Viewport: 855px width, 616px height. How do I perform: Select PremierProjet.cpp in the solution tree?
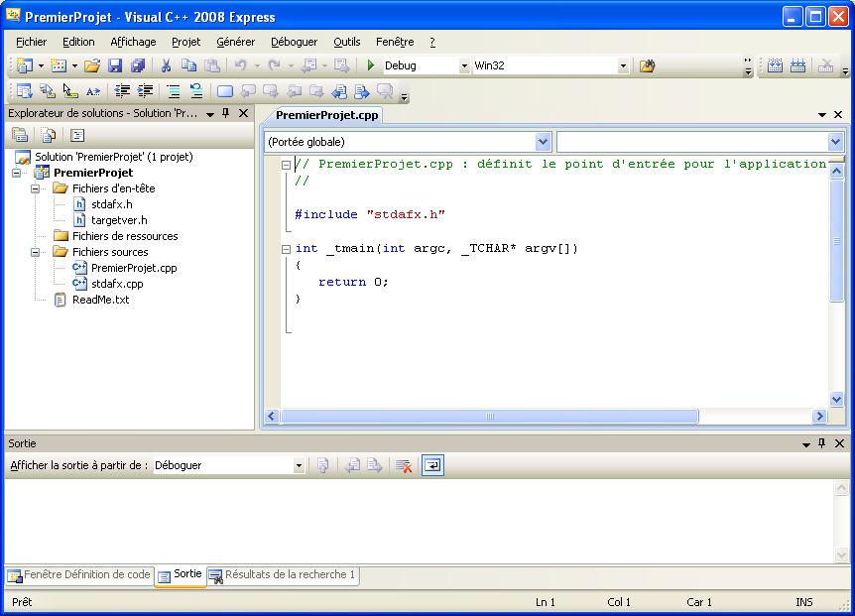pyautogui.click(x=133, y=268)
